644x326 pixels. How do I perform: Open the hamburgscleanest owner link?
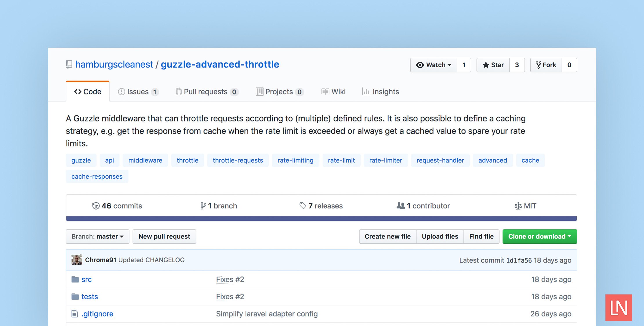[114, 64]
